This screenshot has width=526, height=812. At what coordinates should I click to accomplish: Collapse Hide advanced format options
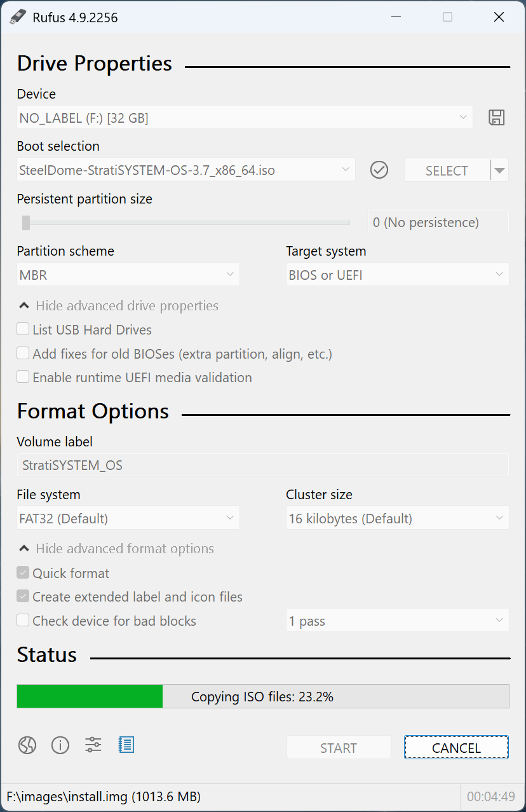116,549
